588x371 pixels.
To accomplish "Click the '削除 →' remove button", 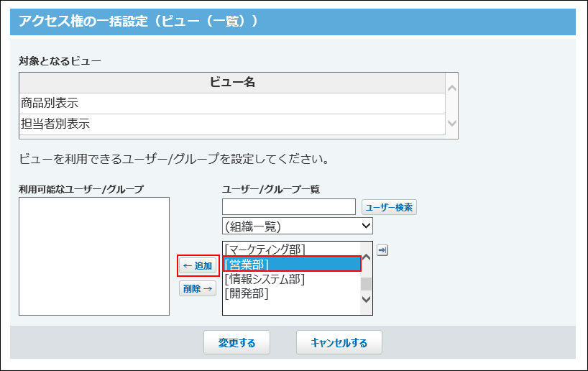I will [x=198, y=288].
